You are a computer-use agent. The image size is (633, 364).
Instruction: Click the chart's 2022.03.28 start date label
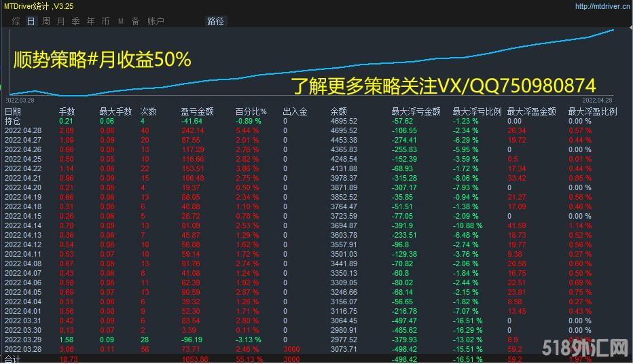[20, 100]
